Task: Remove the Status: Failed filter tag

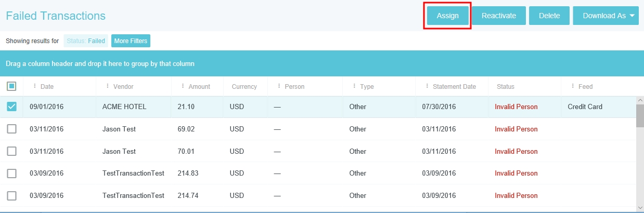Action: tap(86, 41)
